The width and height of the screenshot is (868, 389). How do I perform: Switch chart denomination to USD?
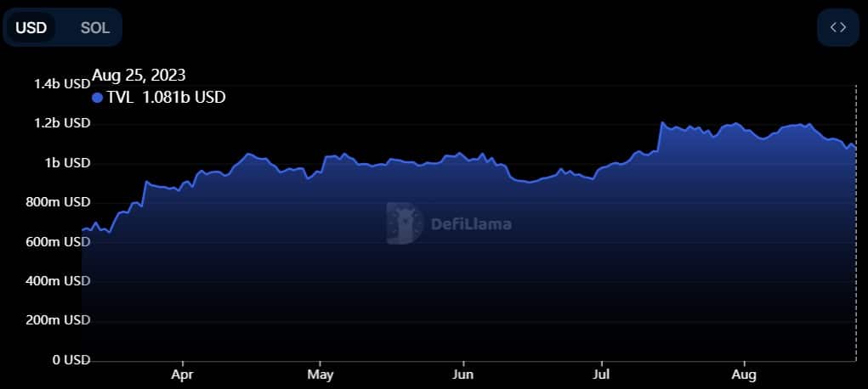(x=31, y=28)
